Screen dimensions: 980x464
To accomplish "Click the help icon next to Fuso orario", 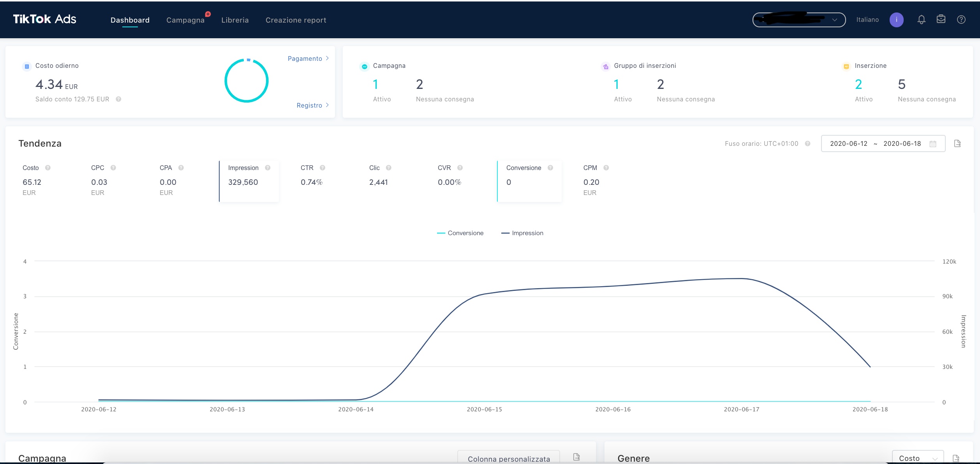I will coord(807,143).
